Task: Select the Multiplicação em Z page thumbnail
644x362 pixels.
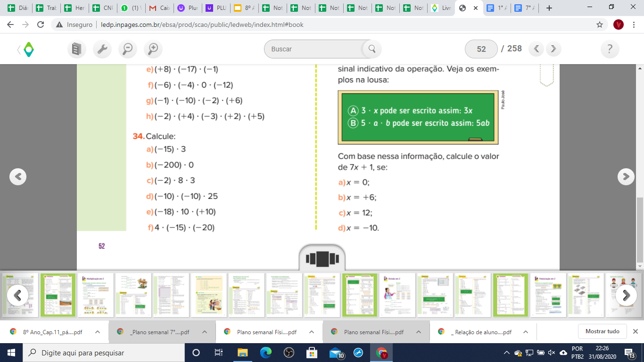Action: pyautogui.click(x=96, y=295)
